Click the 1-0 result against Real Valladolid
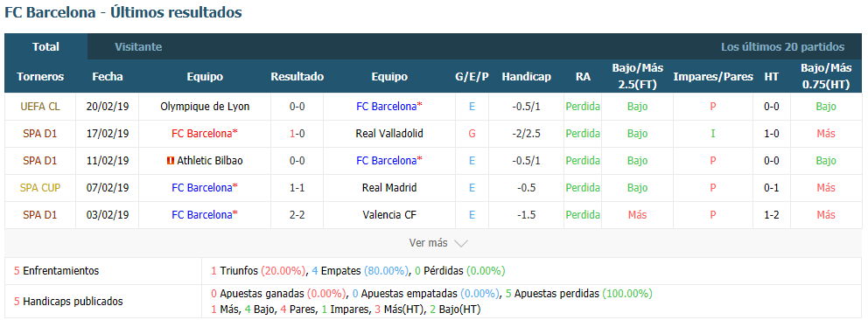Viewport: 868px width, 320px height. click(297, 134)
